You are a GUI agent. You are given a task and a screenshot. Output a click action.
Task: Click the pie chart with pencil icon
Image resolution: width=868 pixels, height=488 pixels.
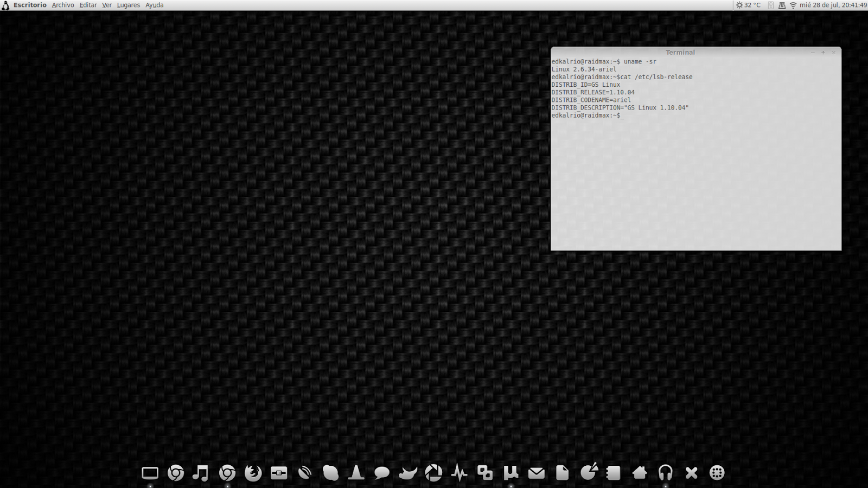click(x=589, y=472)
